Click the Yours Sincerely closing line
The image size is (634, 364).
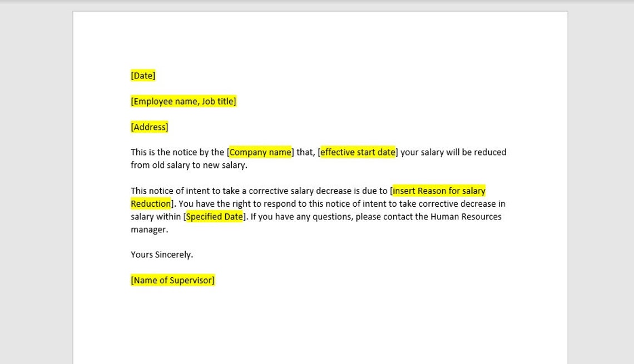162,255
